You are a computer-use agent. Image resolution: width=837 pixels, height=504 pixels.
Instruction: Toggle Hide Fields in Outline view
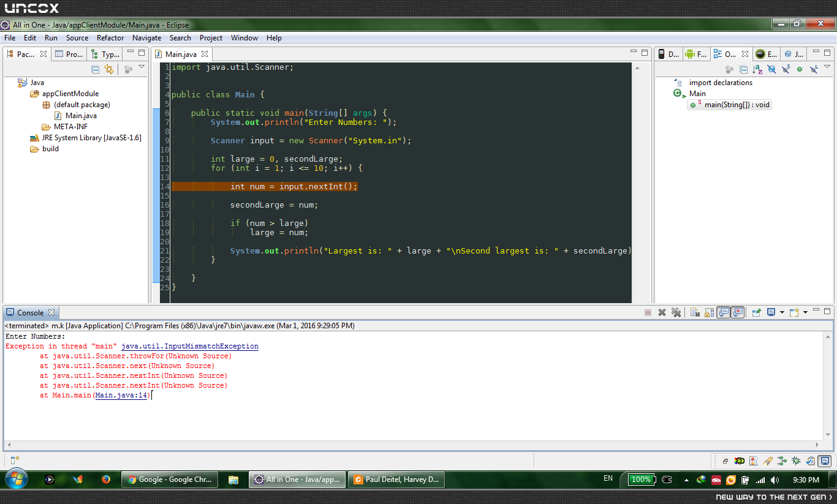[771, 69]
